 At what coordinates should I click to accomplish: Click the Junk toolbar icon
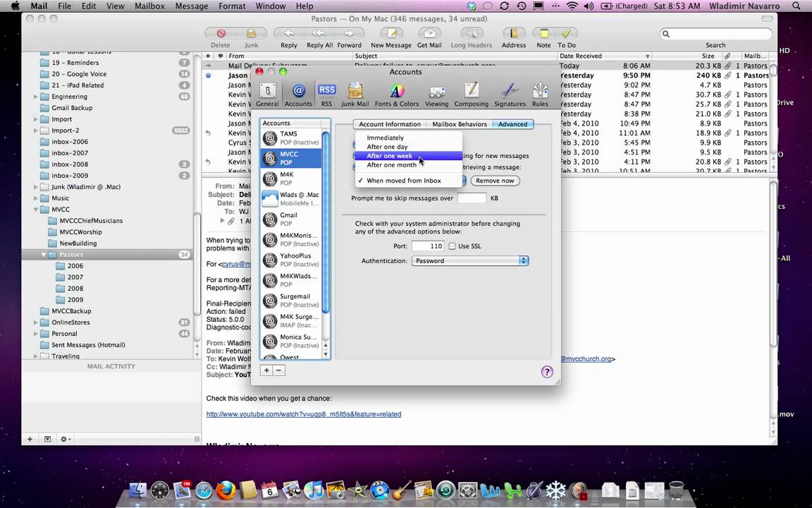pos(251,33)
